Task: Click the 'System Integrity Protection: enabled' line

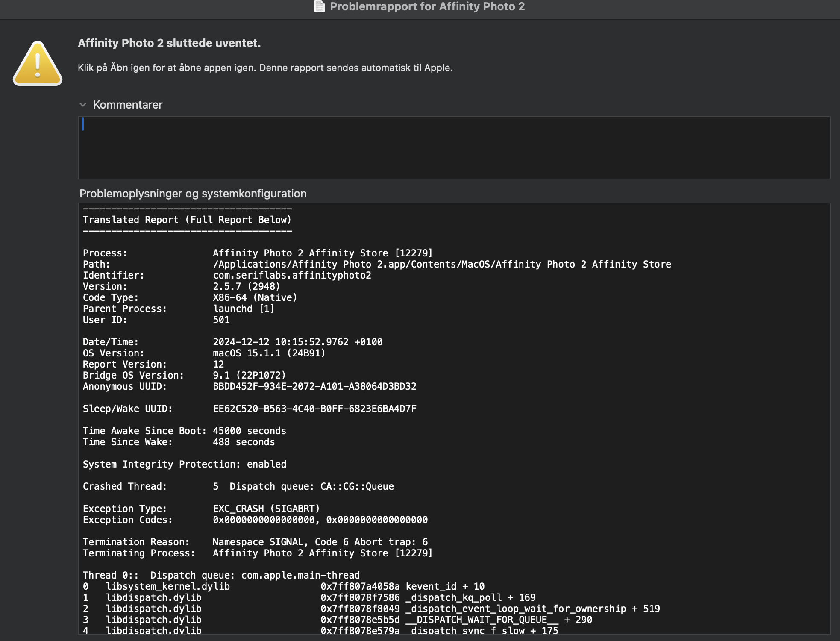Action: tap(184, 464)
